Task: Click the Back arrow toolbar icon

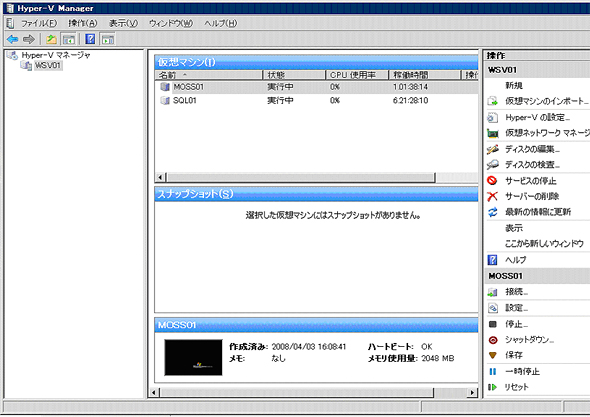Action: tap(12, 39)
